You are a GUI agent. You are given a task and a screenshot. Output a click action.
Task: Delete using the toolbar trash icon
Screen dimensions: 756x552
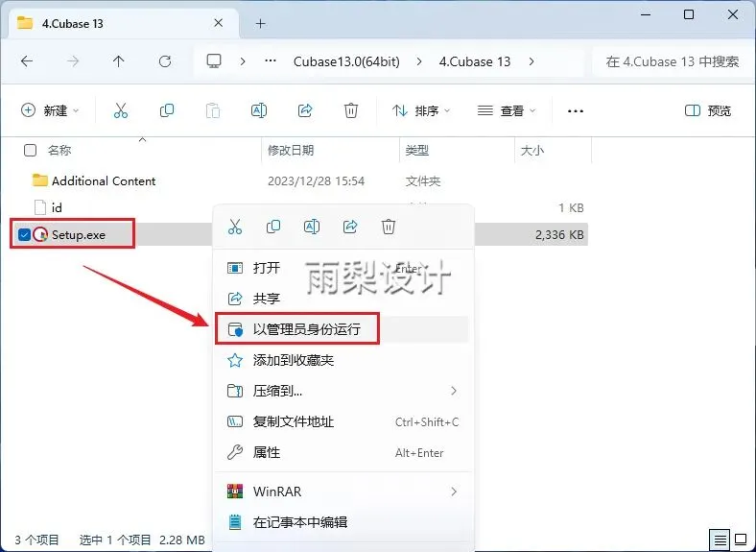coord(351,111)
